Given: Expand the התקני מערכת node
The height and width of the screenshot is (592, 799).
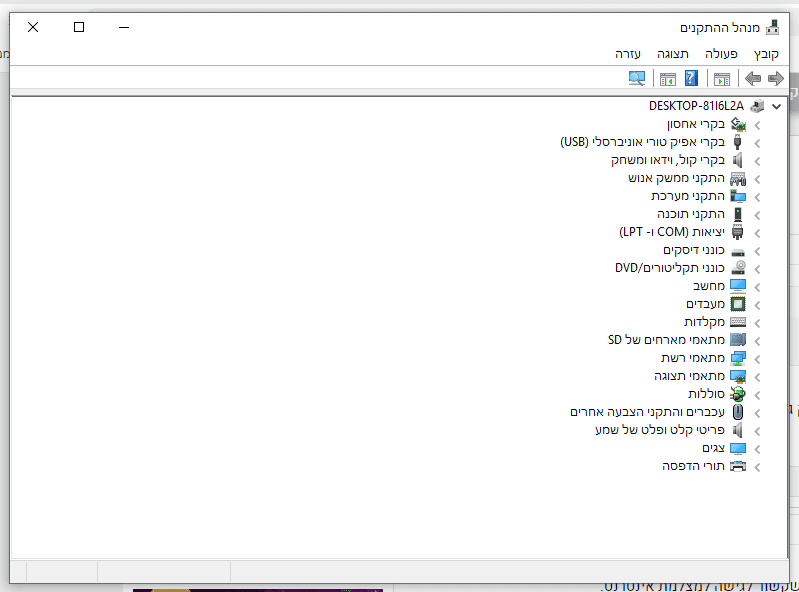Looking at the screenshot, I should (758, 197).
